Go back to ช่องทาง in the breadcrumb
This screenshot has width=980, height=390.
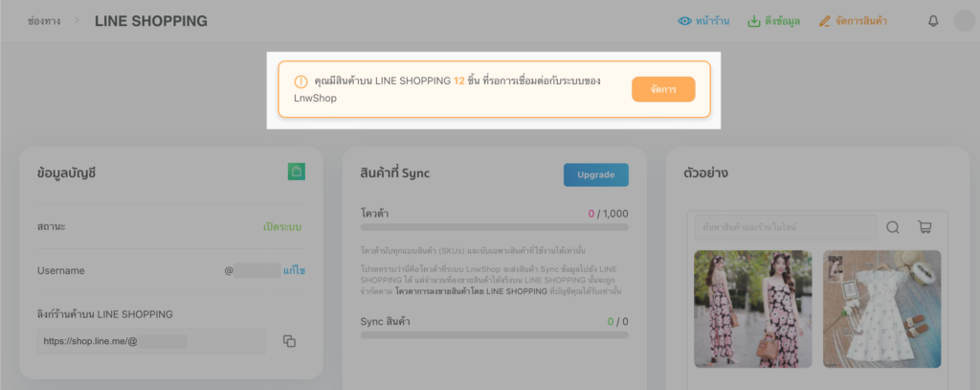coord(45,21)
